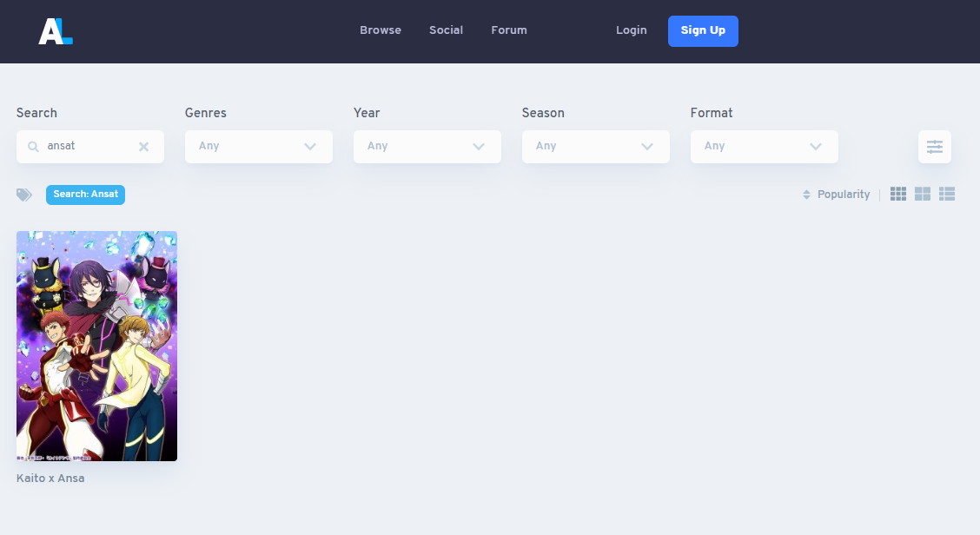Switch to small grid view
This screenshot has height=535, width=980.
point(898,195)
